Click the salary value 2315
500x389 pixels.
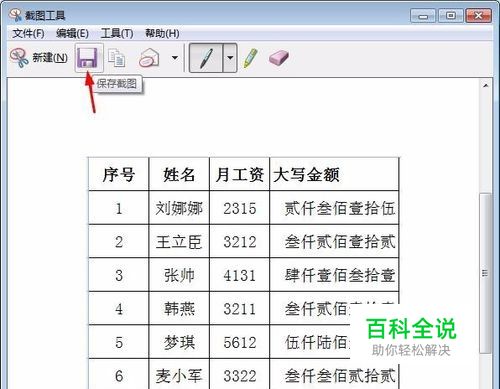(x=240, y=208)
